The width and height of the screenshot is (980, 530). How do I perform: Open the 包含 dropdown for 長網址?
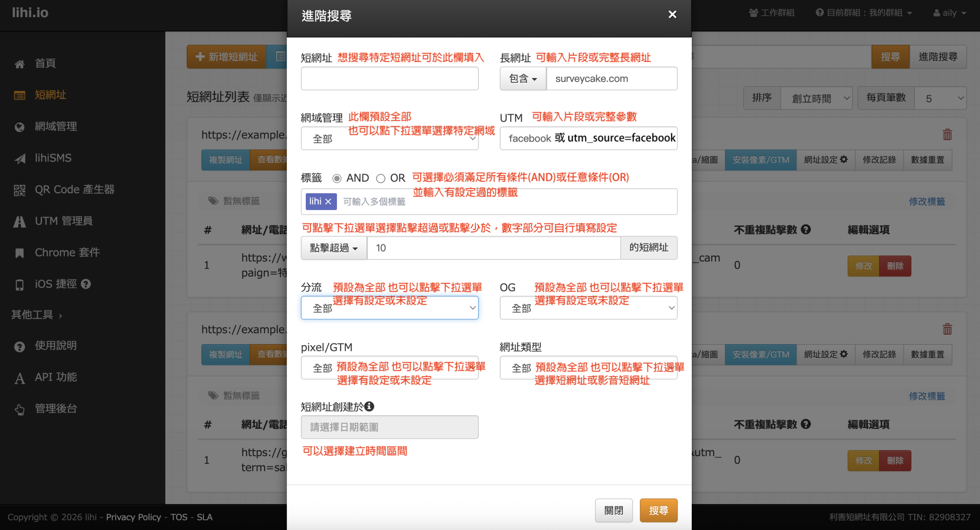tap(523, 79)
